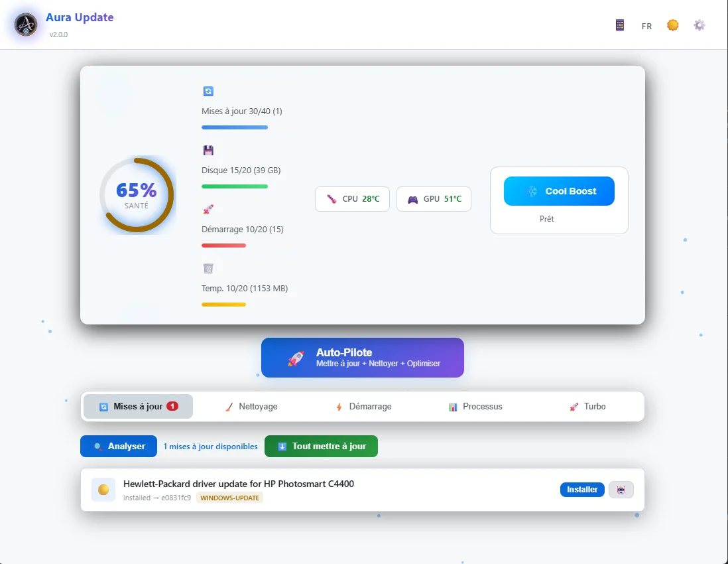
Task: Click the robot icon beside Installer
Action: 621,490
